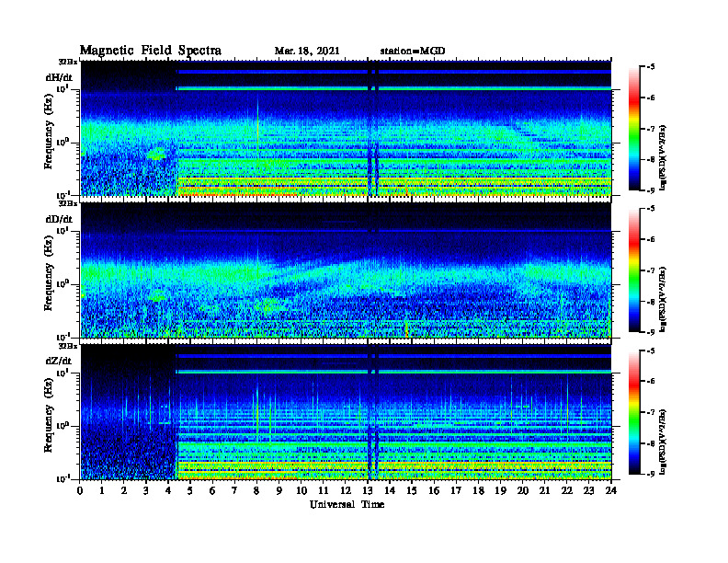Click the 10^1 frequency tick of dD/dt panel
Viewport: 728px width, 563px height.
(x=64, y=230)
